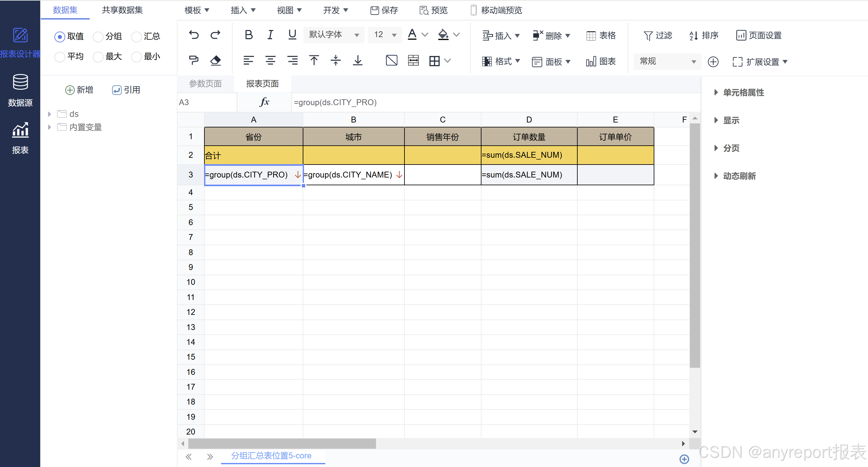Toggle bold text formatting

point(248,35)
